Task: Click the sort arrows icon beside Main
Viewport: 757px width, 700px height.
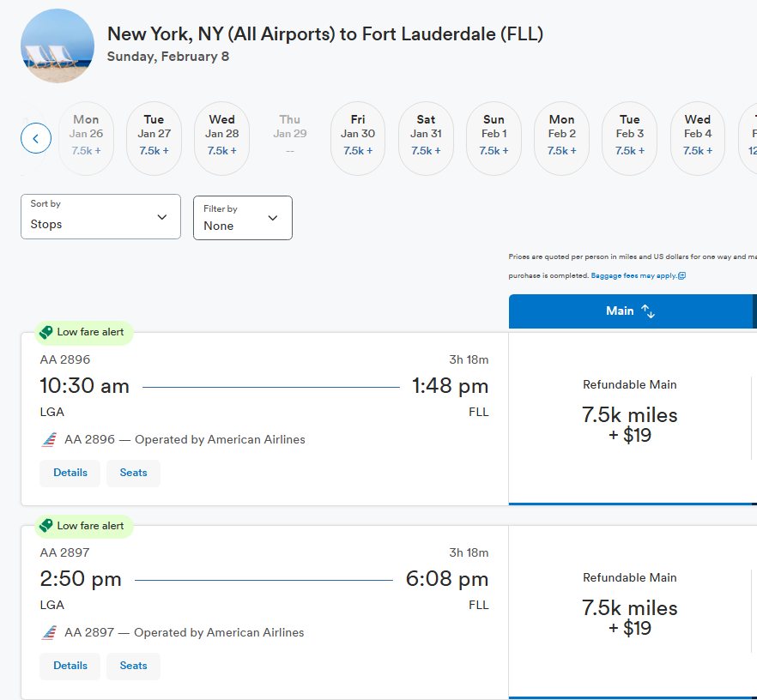Action: pos(648,311)
